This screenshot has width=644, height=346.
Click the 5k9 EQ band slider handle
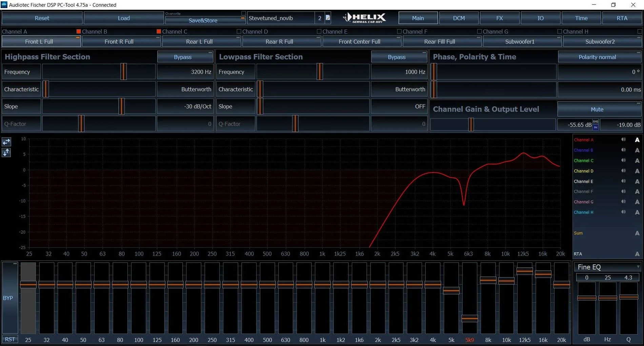(470, 319)
